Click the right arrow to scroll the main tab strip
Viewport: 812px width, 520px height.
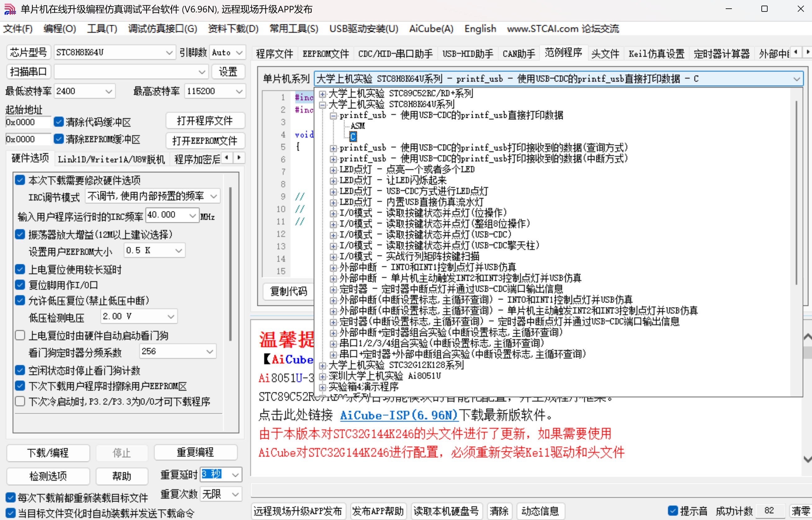pyautogui.click(x=807, y=52)
